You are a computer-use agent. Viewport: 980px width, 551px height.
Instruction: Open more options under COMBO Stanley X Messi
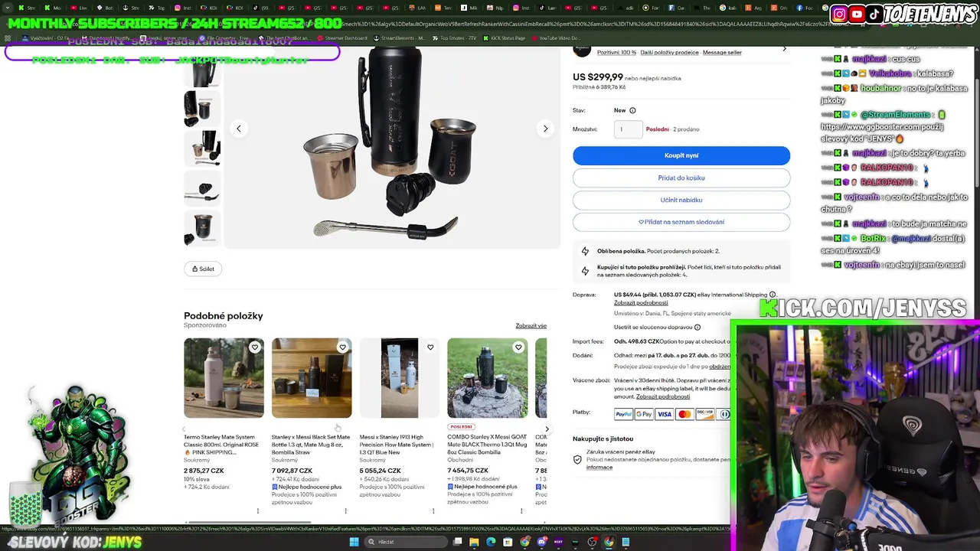521,510
